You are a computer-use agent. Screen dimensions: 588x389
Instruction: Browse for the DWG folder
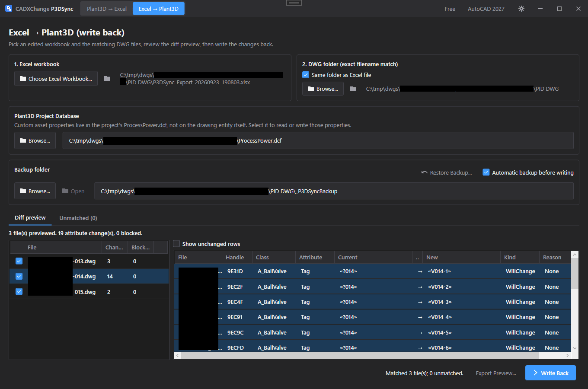point(323,89)
